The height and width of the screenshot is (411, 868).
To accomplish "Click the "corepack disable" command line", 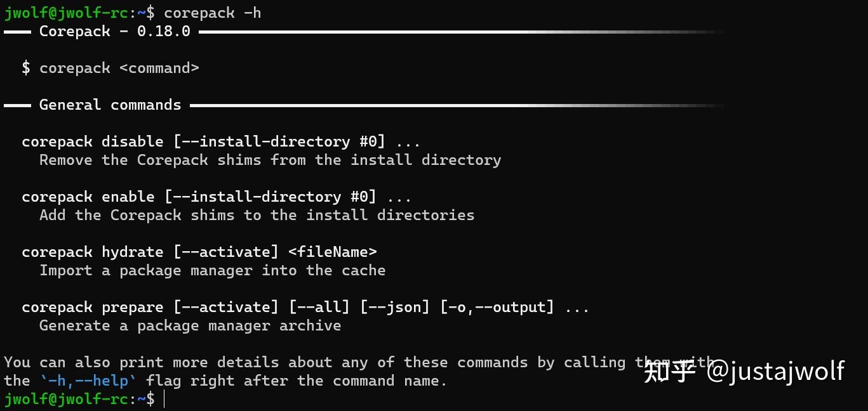I will pos(220,141).
